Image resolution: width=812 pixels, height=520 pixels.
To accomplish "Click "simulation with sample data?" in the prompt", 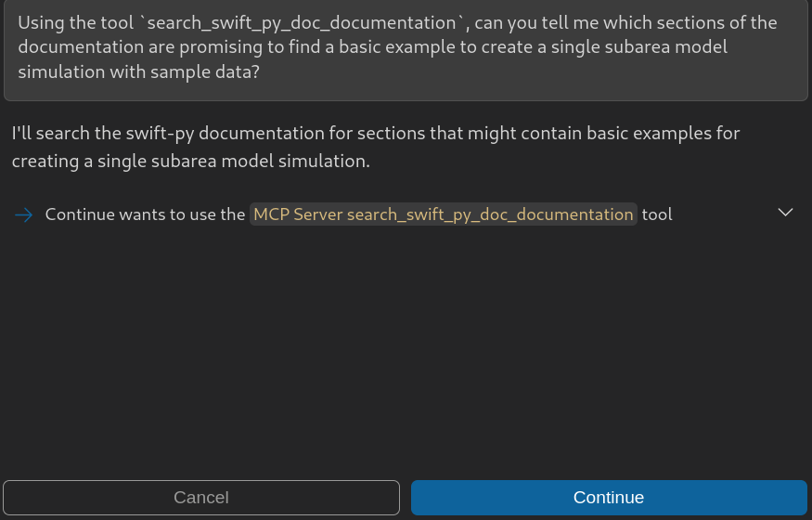I will point(139,71).
